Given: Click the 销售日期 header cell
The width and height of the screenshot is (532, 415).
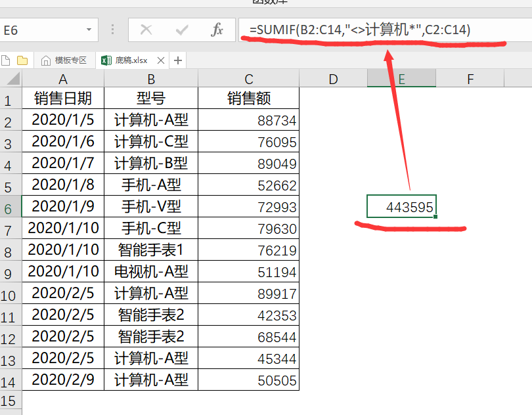Looking at the screenshot, I should pos(63,98).
